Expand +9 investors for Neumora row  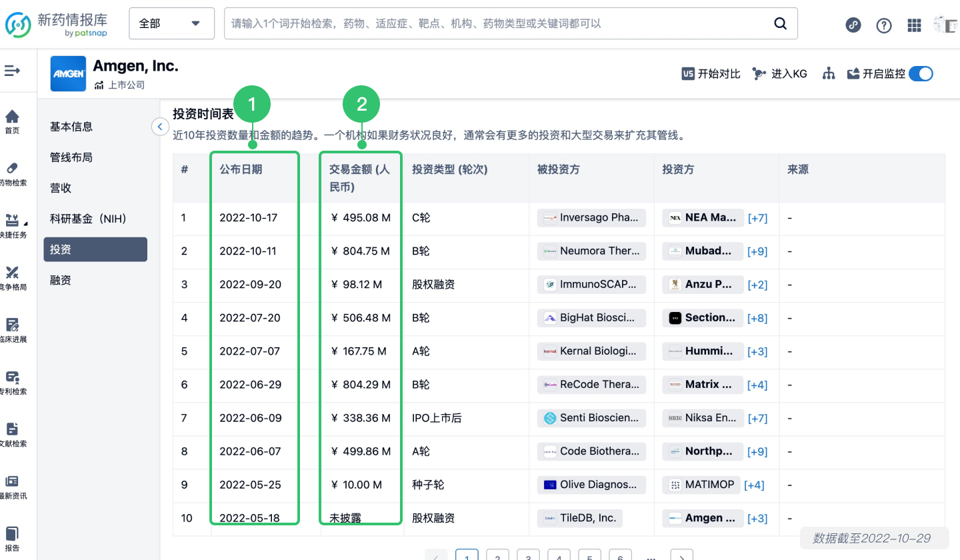[x=758, y=251]
